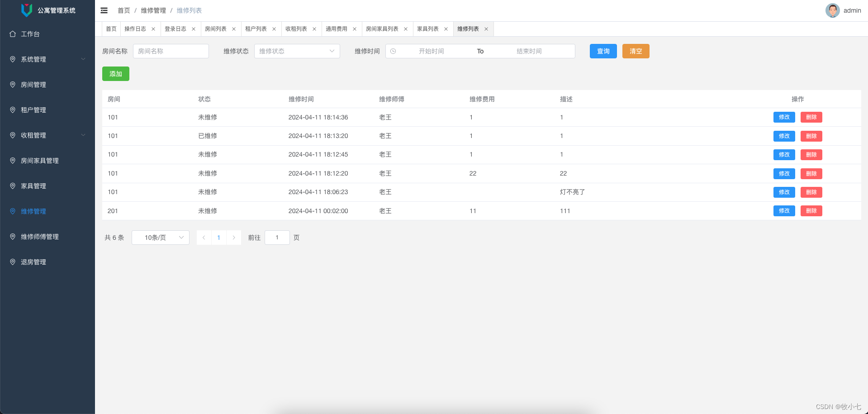Select page 1 in pagination

coord(219,238)
